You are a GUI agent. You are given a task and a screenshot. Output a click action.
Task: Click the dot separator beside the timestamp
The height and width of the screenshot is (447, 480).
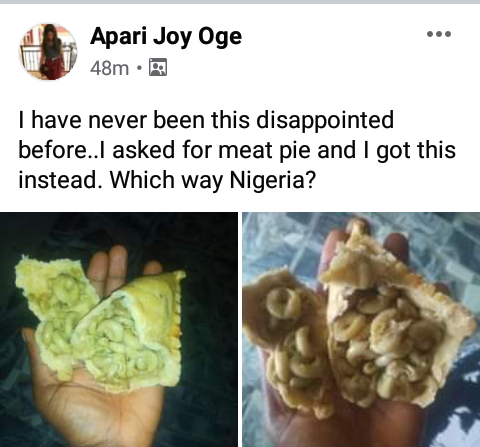pyautogui.click(x=139, y=68)
